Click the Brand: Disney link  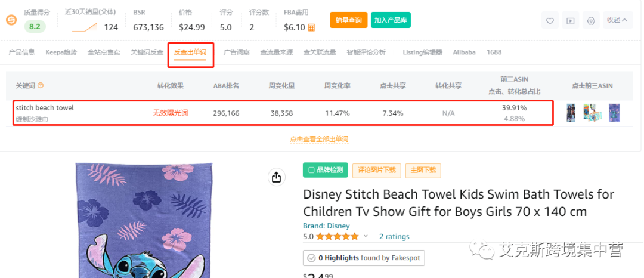click(326, 226)
